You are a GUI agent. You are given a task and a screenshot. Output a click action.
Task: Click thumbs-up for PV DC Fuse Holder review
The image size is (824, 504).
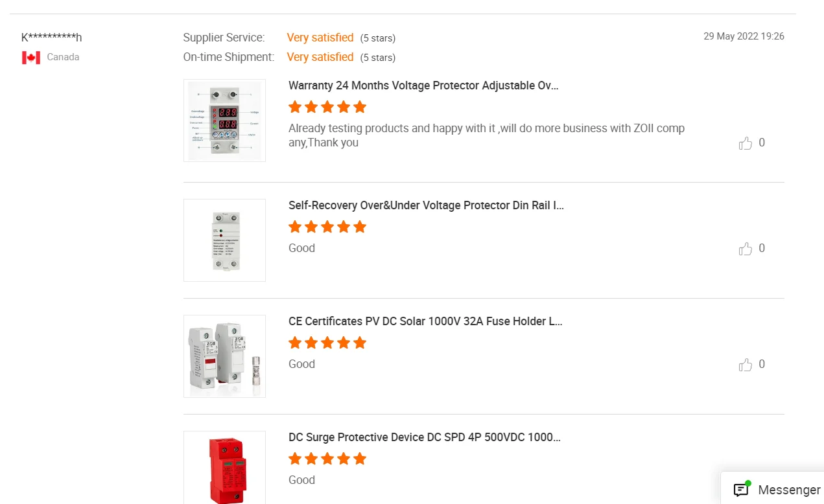pyautogui.click(x=746, y=365)
